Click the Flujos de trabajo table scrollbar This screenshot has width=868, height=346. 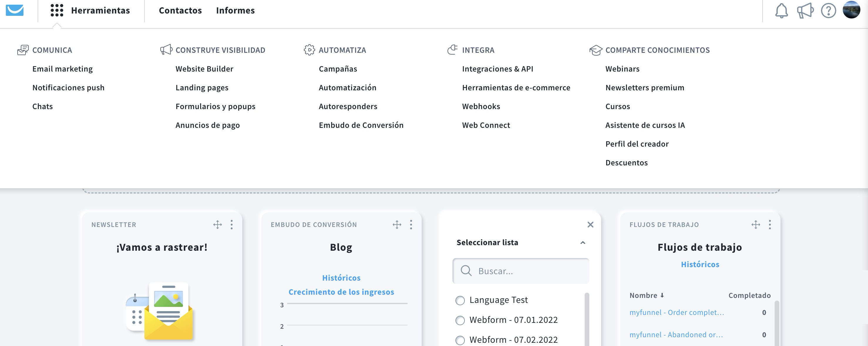point(777,323)
